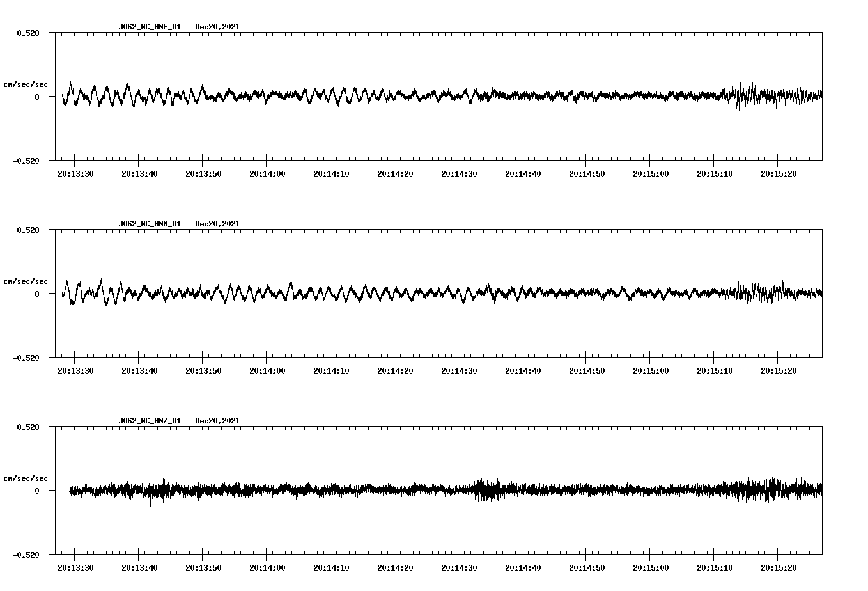Click the 20:13:30 time label under HNE plot

point(75,173)
